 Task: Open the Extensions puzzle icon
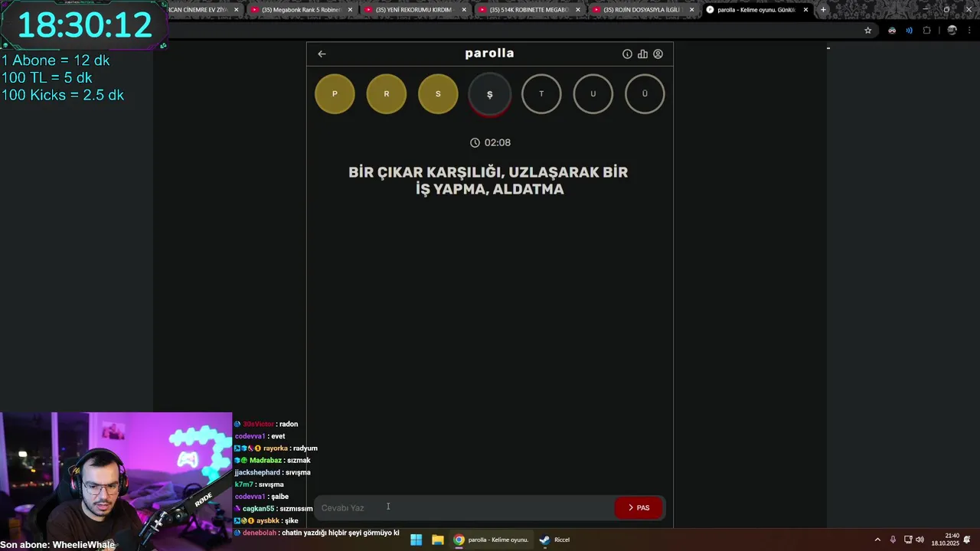(x=926, y=31)
